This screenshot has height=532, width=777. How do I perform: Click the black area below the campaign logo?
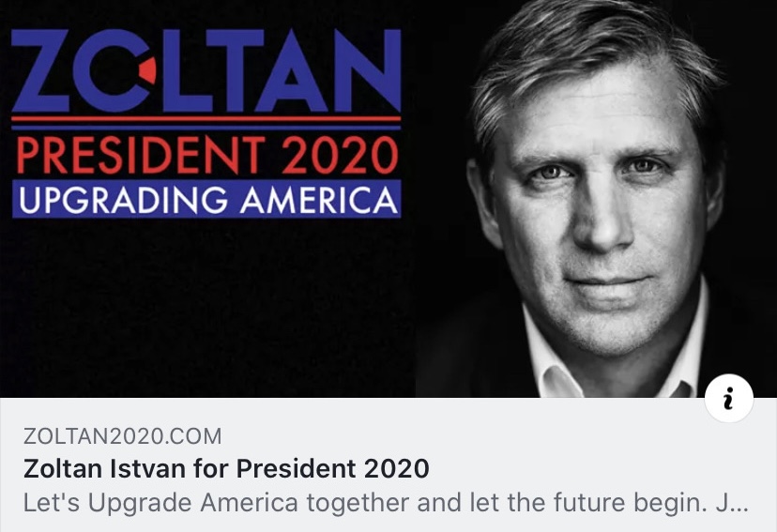coord(206,310)
